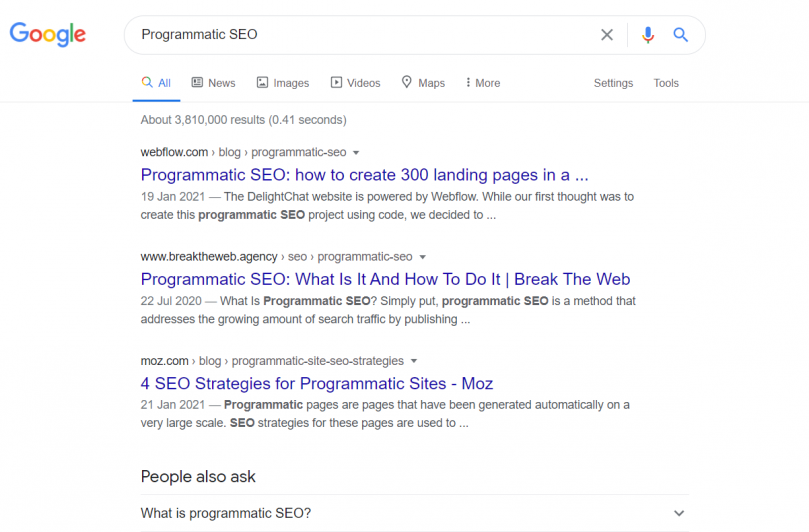Switch to the Images tab
The image size is (809, 532).
(283, 83)
